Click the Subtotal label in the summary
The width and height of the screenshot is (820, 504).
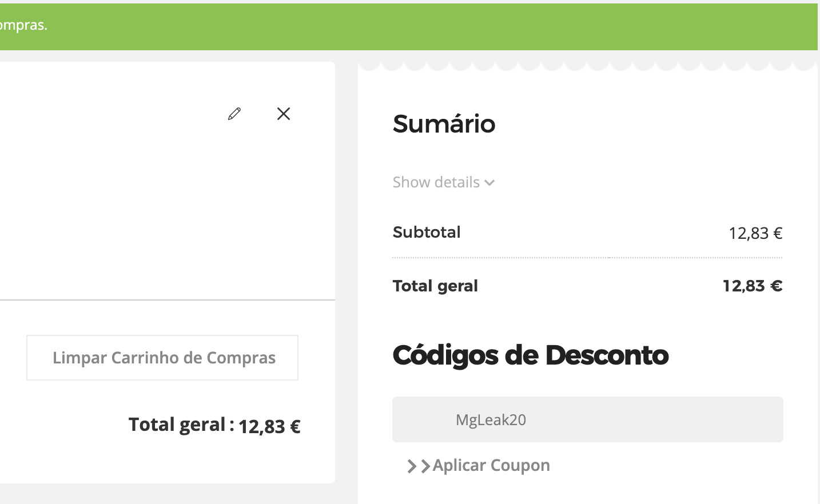point(427,233)
